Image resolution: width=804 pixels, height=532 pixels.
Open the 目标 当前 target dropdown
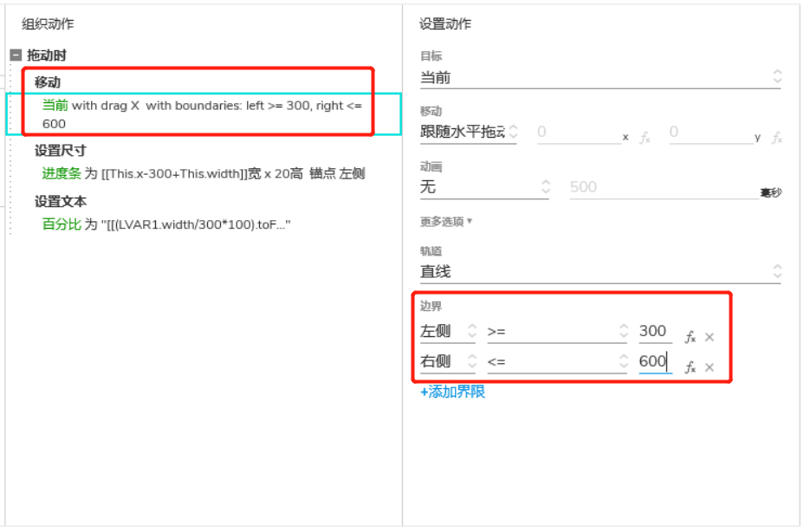tap(600, 77)
